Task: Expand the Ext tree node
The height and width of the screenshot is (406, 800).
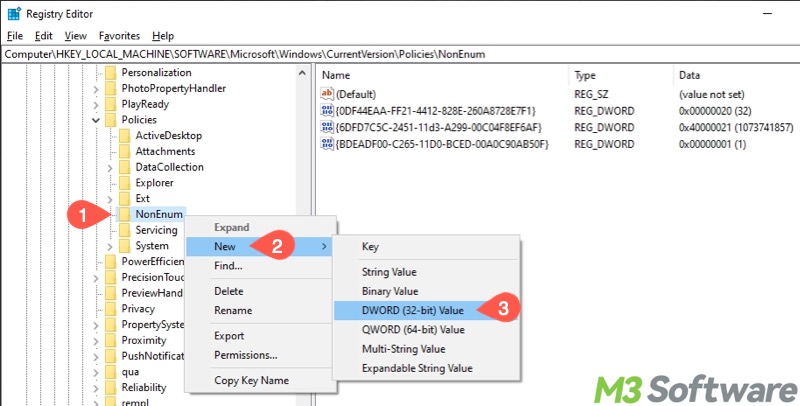Action: click(110, 199)
